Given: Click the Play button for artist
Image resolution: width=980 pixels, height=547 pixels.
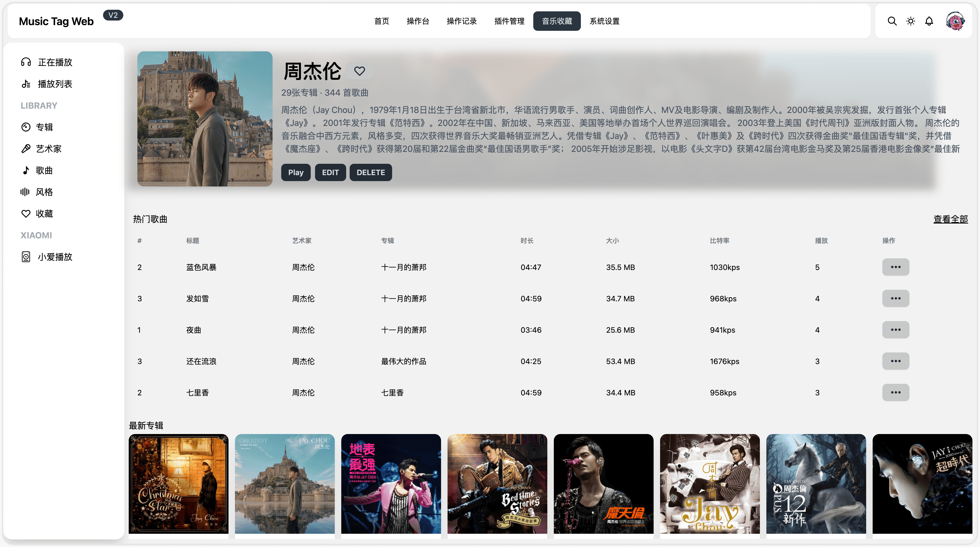Looking at the screenshot, I should point(296,173).
